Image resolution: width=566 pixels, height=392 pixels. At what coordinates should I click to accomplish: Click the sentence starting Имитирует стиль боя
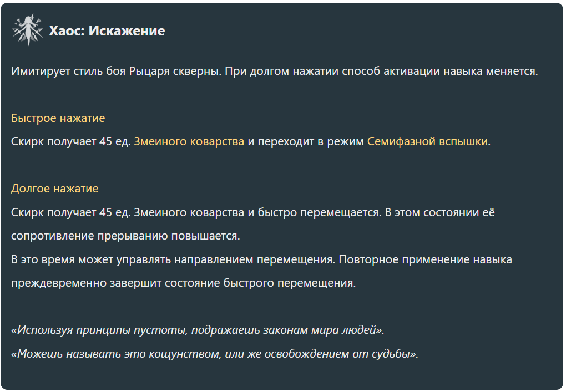116,71
